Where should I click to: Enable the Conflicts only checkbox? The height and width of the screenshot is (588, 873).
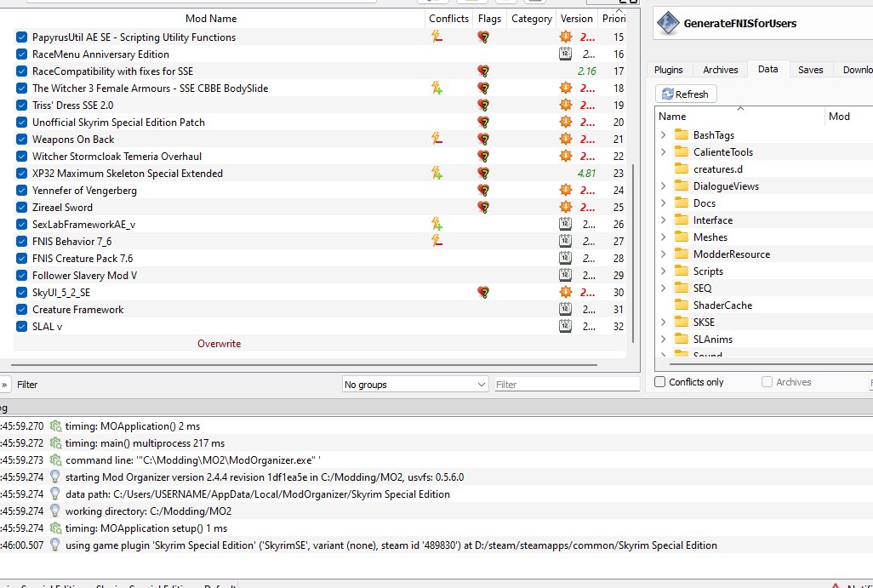pos(660,382)
